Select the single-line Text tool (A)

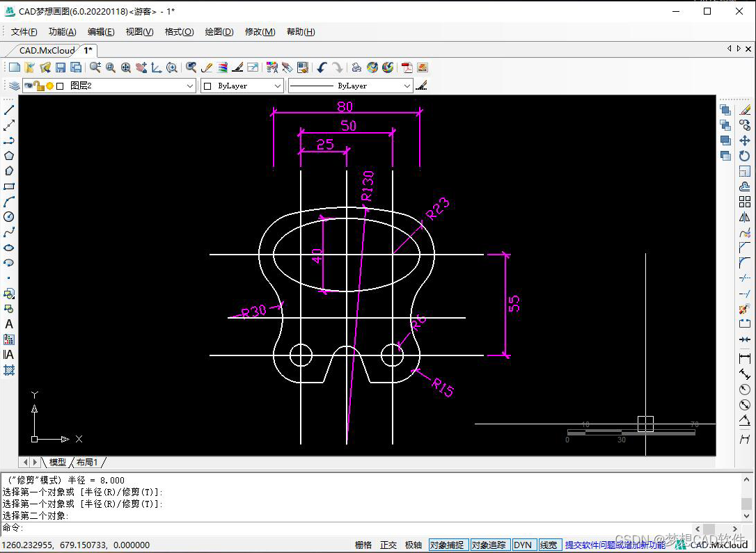(x=8, y=324)
